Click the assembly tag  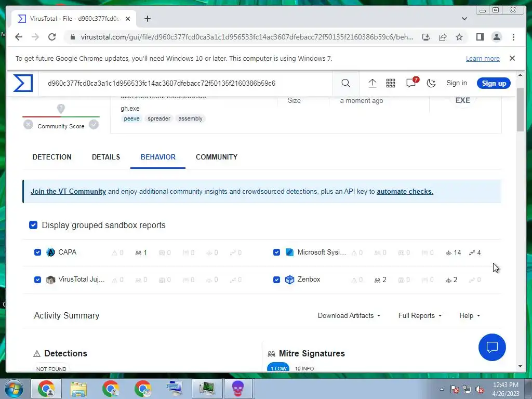tap(190, 118)
